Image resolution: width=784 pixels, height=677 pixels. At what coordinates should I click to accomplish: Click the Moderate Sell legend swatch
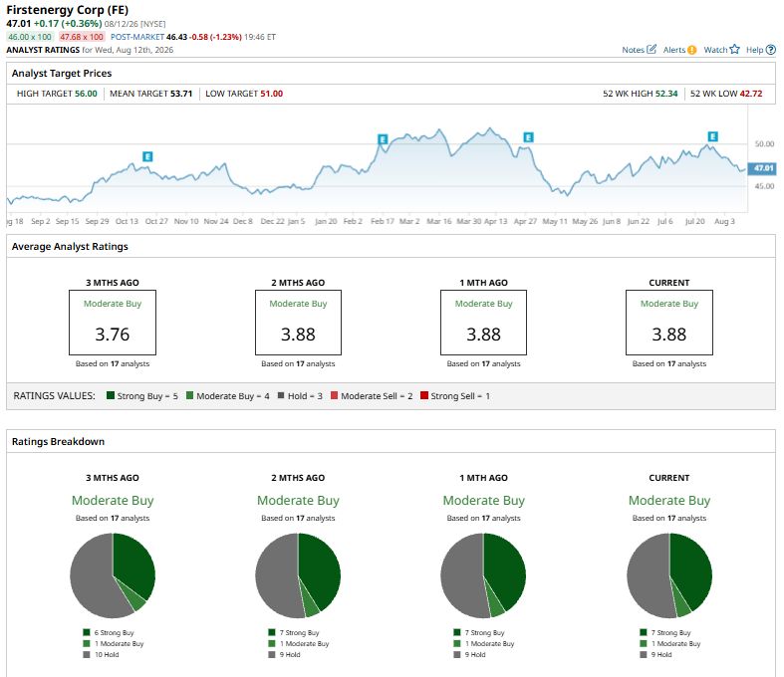click(x=334, y=395)
